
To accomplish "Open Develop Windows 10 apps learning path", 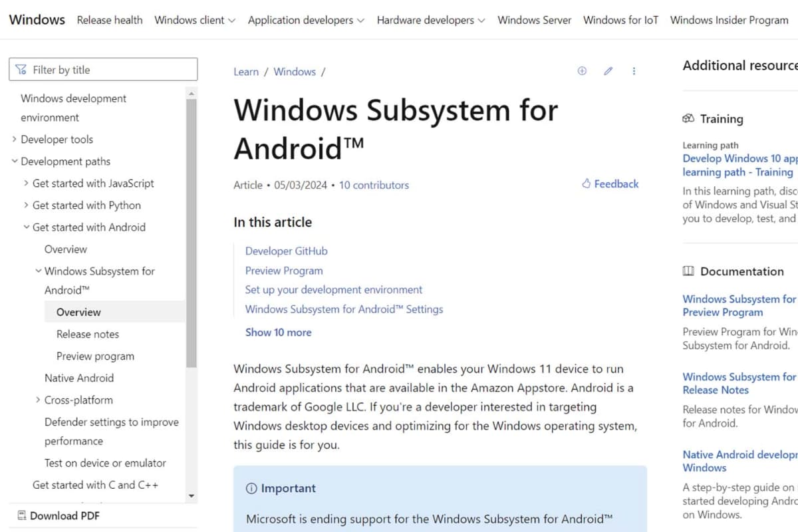I will 739,166.
